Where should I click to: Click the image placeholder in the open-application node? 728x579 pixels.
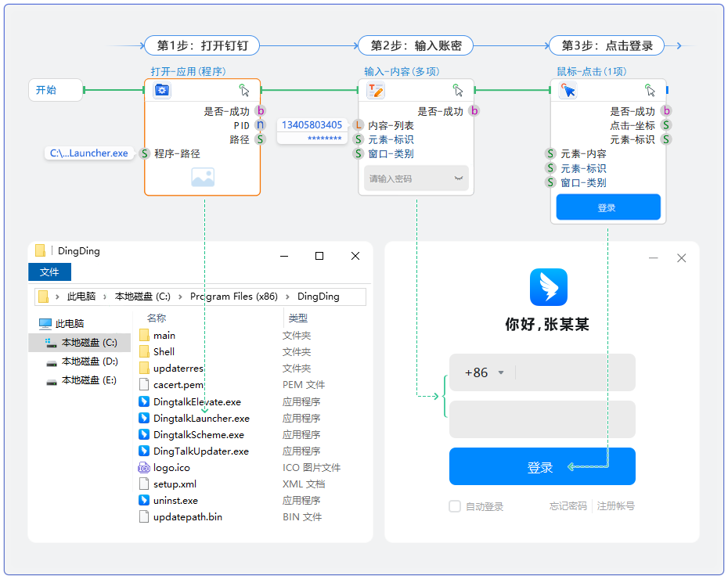point(202,178)
